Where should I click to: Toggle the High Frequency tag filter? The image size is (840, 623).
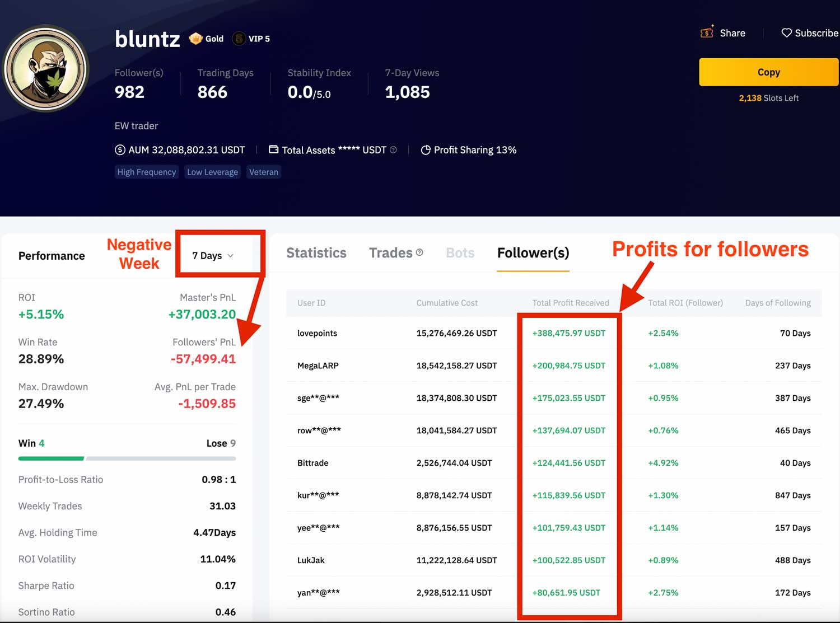pyautogui.click(x=146, y=172)
